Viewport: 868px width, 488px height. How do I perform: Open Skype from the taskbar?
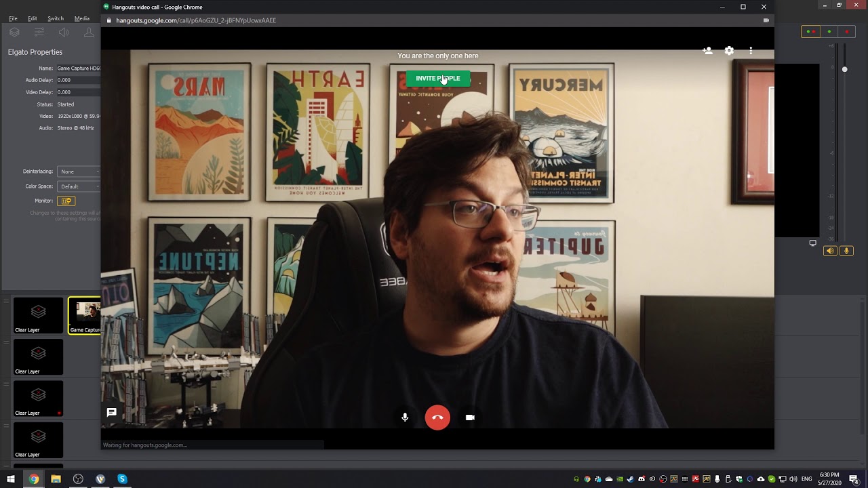122,479
